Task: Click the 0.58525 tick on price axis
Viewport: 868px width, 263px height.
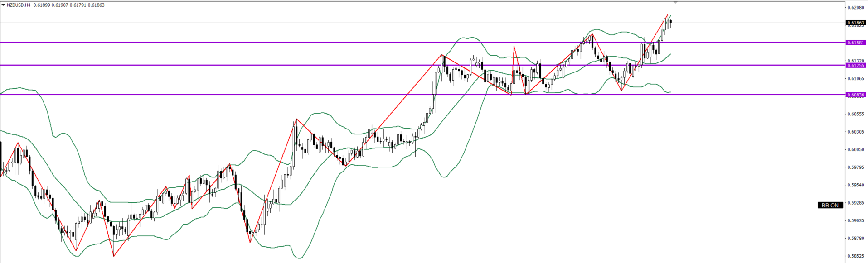Action: coord(856,256)
